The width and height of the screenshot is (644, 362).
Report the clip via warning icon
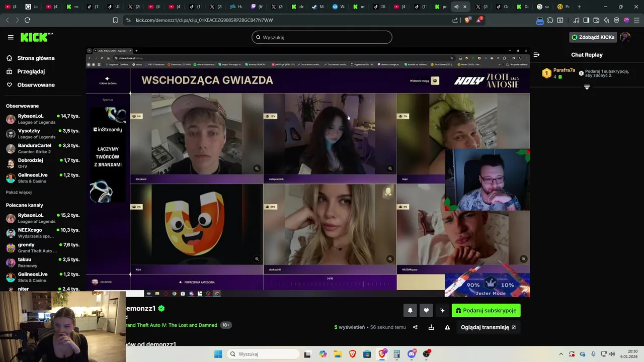point(447,327)
